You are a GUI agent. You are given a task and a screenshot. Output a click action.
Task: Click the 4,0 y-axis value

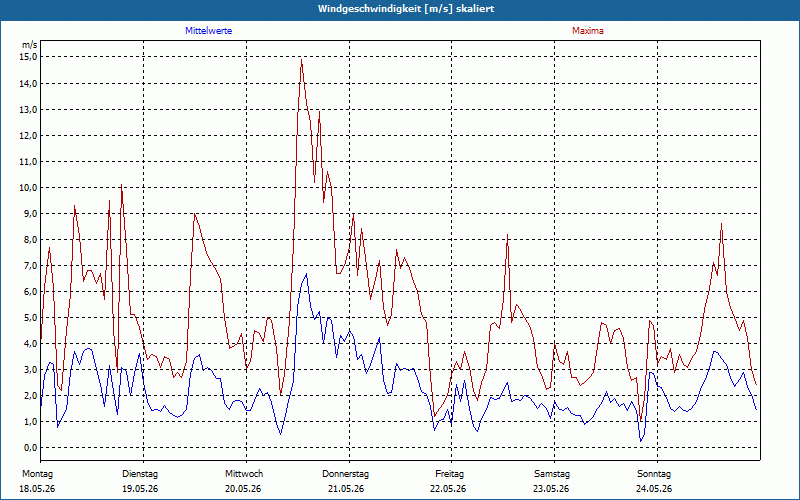(x=30, y=343)
